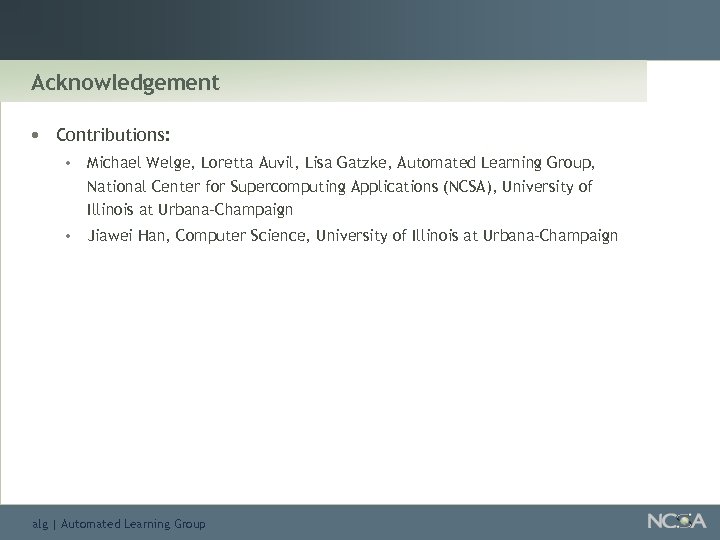The height and width of the screenshot is (540, 720).
Task: Click the Acknowledgement slide title
Action: click(x=125, y=83)
